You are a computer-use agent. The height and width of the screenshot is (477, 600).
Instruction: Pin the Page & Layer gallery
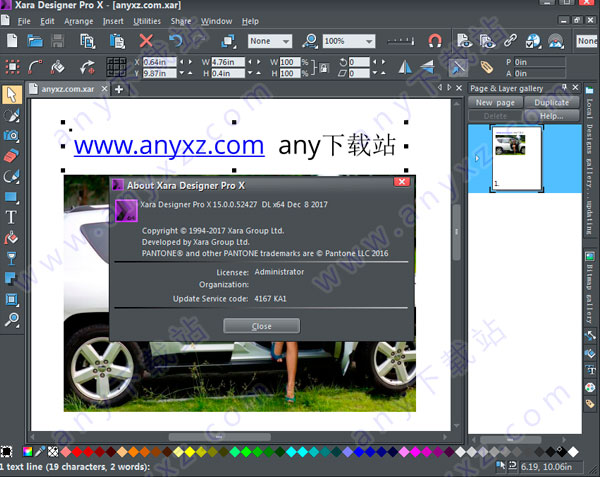pyautogui.click(x=564, y=88)
